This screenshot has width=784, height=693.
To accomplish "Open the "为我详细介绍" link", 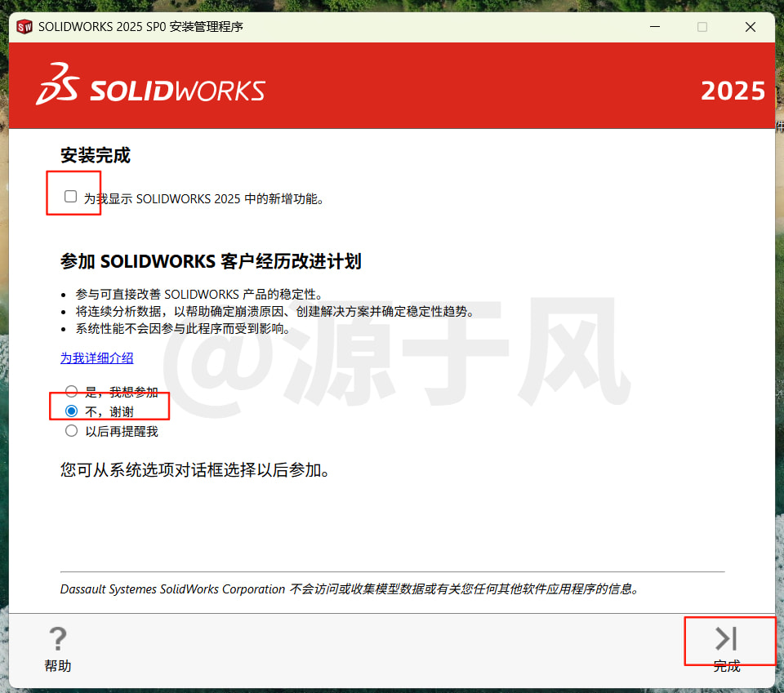I will [97, 358].
